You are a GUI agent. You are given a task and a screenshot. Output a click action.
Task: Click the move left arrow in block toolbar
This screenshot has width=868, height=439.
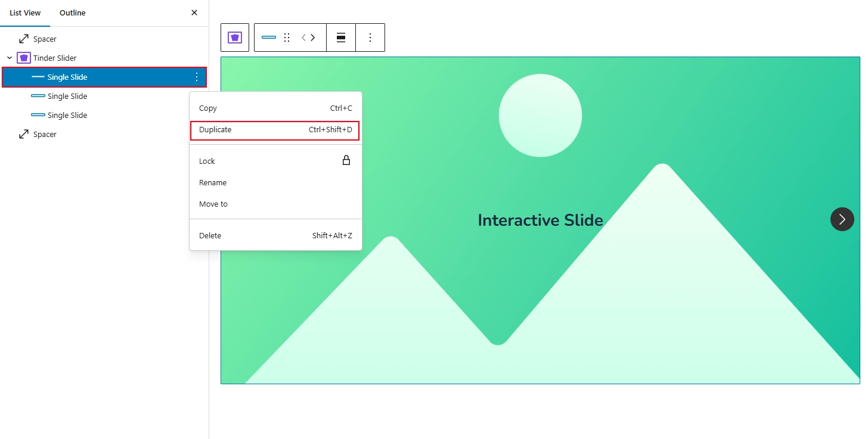(x=303, y=38)
